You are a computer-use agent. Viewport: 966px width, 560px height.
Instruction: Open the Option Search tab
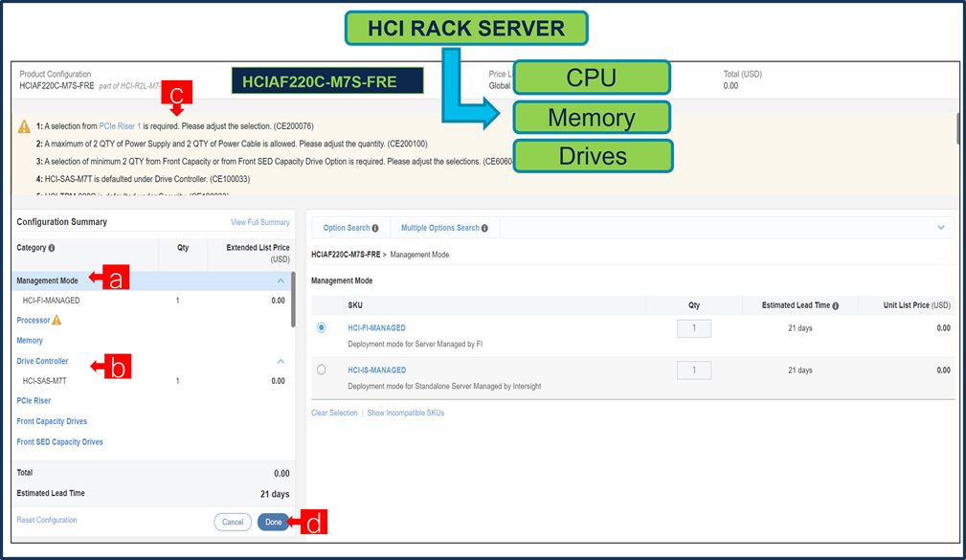[347, 228]
